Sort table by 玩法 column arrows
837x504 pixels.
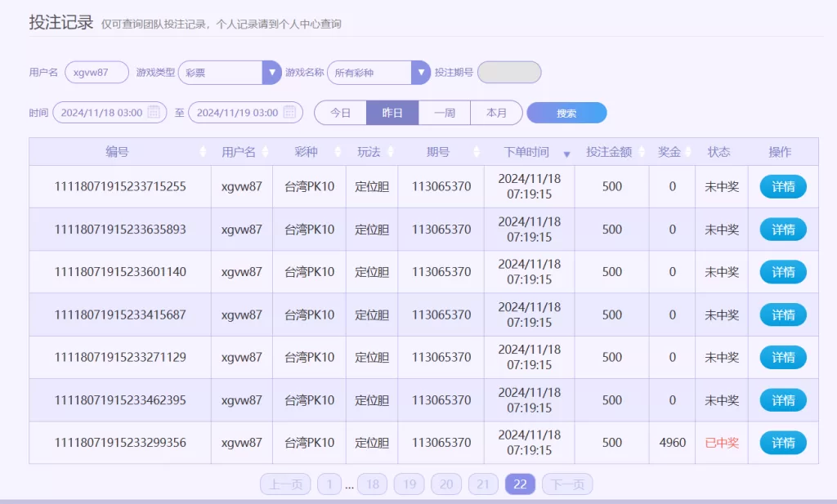coord(390,152)
